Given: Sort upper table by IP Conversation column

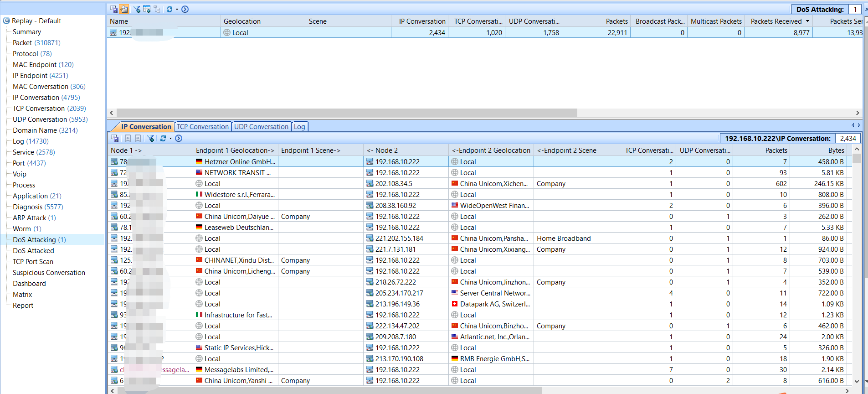Looking at the screenshot, I should [420, 21].
